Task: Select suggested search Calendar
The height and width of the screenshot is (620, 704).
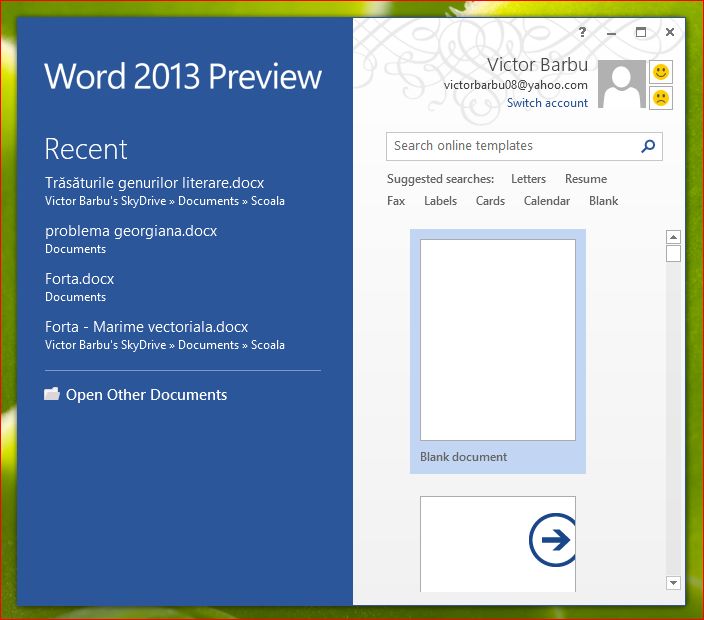Action: coord(546,201)
